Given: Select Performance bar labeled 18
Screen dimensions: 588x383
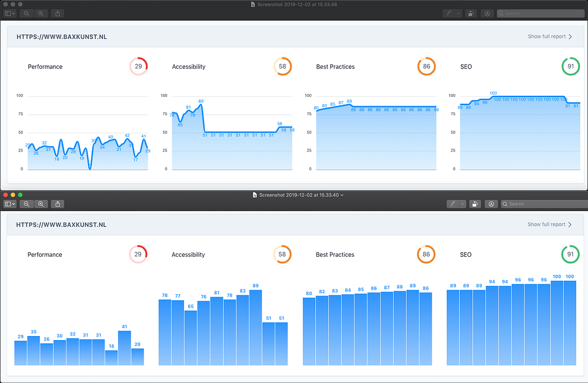Looking at the screenshot, I should click(111, 358).
